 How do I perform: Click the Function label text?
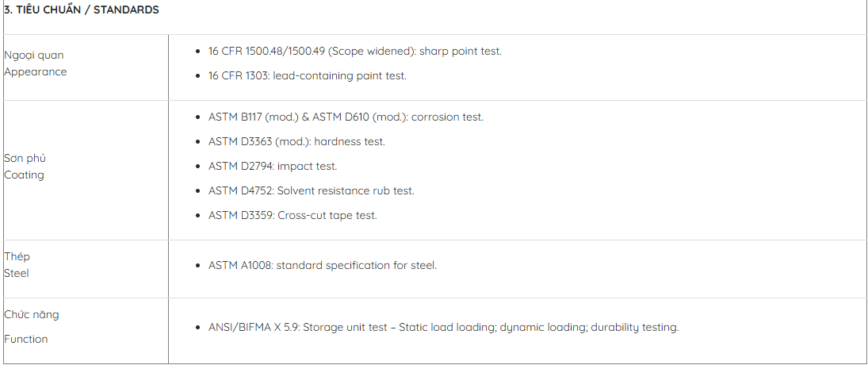point(26,339)
